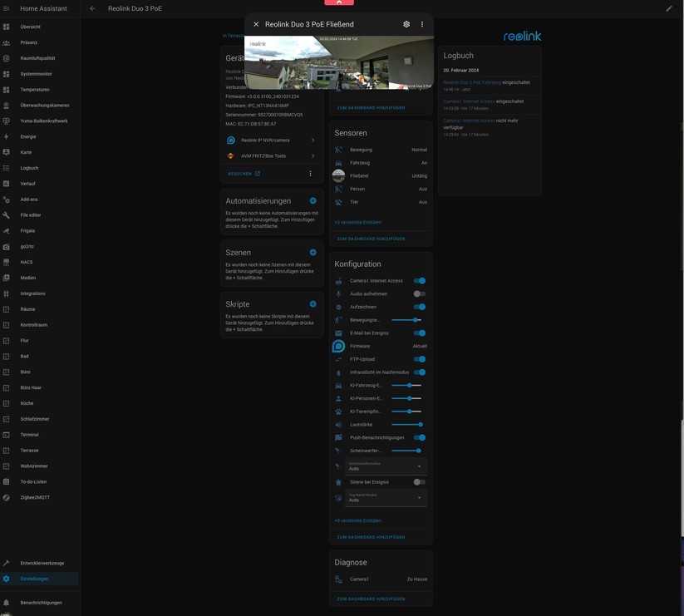Open Frigate in the sidebar

[27, 231]
